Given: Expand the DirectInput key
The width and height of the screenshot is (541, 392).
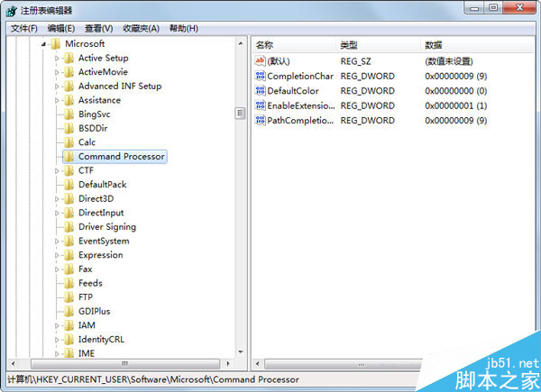Looking at the screenshot, I should tap(57, 213).
